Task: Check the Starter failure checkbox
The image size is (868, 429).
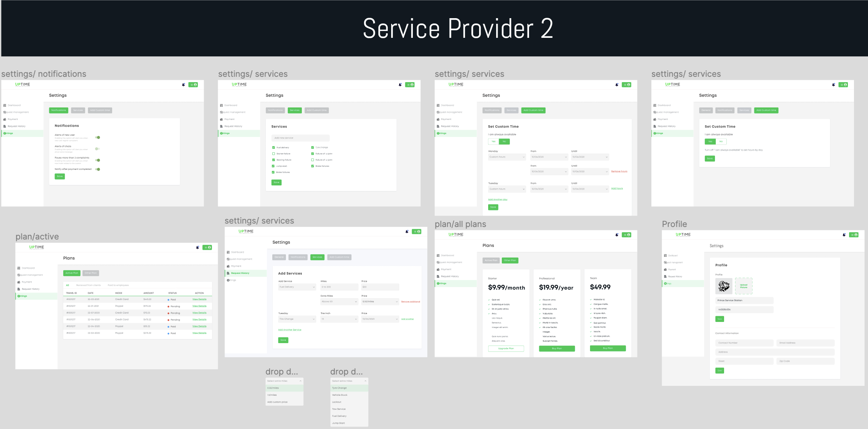Action: (273, 154)
